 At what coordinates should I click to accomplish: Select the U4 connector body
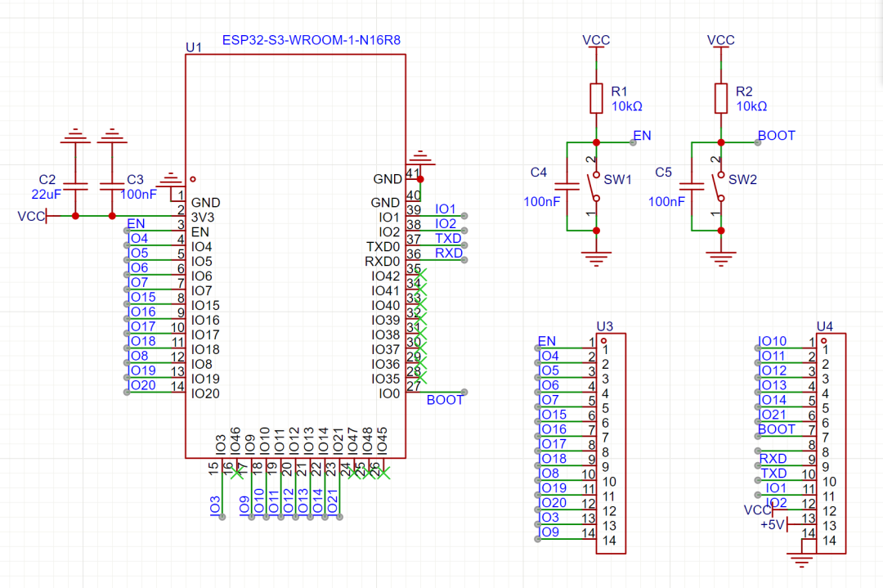click(x=831, y=444)
